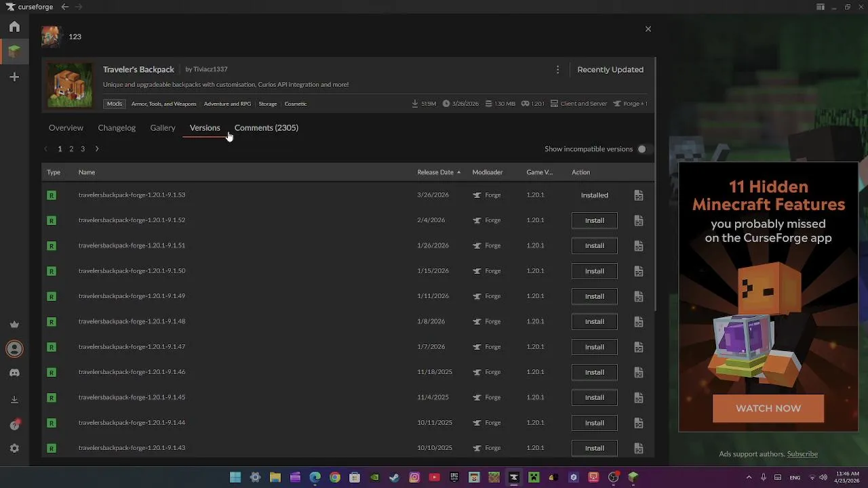The width and height of the screenshot is (868, 488).
Task: View changelog icon for version 9.1.46
Action: (x=638, y=372)
